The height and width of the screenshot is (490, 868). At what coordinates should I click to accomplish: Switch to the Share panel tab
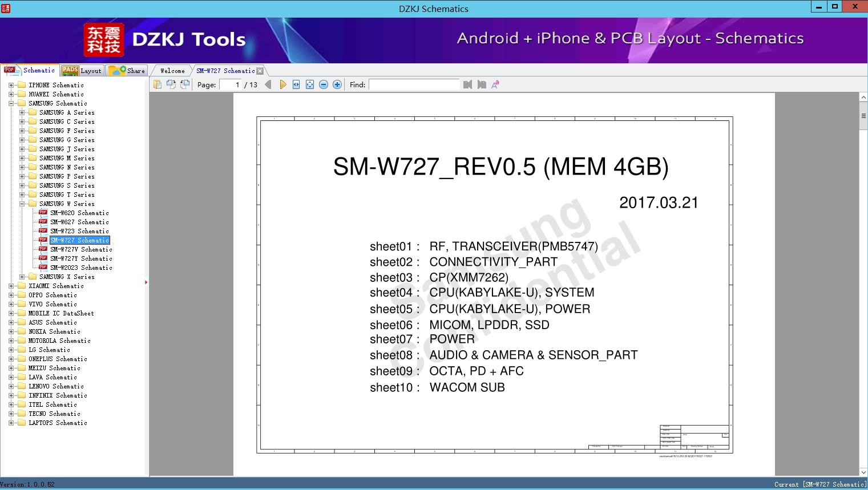pos(127,71)
